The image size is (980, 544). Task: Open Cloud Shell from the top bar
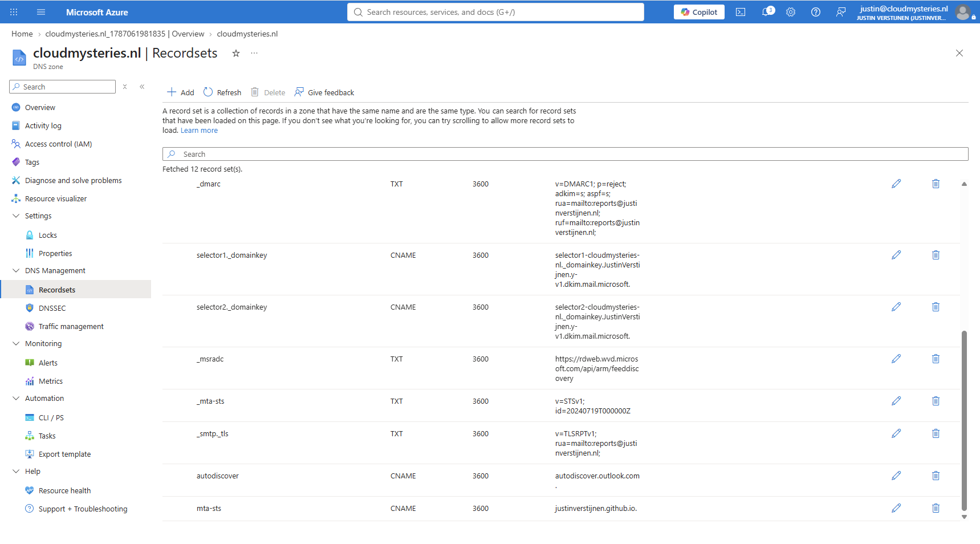[x=741, y=12]
